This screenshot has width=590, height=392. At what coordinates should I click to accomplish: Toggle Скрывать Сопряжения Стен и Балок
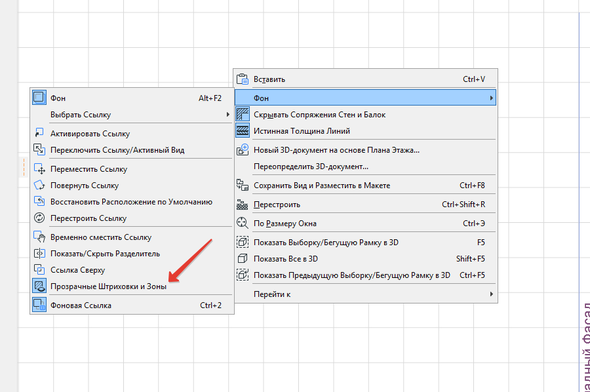pyautogui.click(x=365, y=114)
